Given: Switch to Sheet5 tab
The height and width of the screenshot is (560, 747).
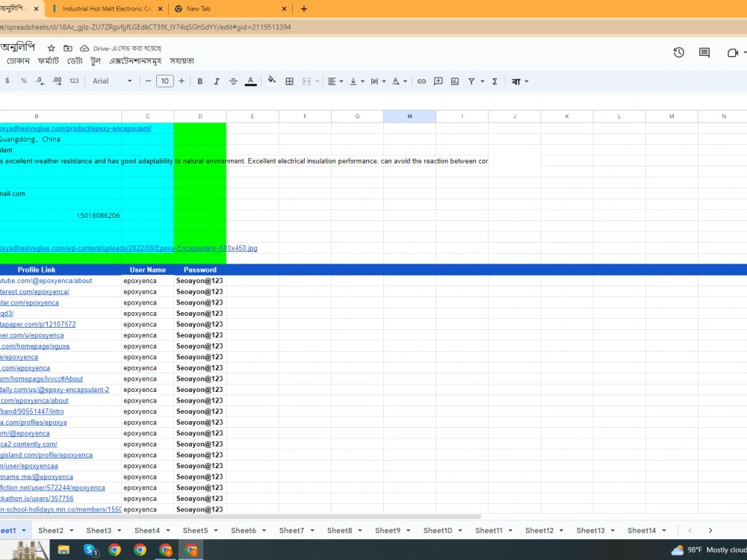Looking at the screenshot, I should point(195,530).
